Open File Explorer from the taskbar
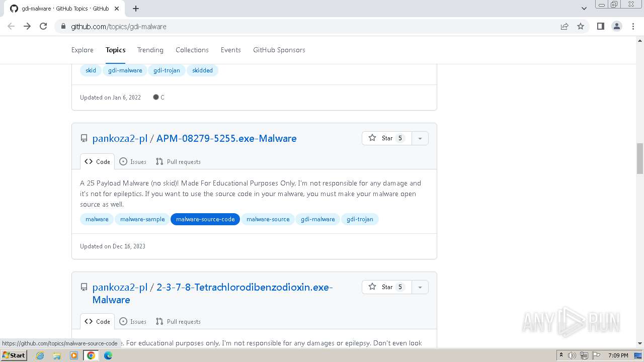The height and width of the screenshot is (362, 644). tap(57, 355)
